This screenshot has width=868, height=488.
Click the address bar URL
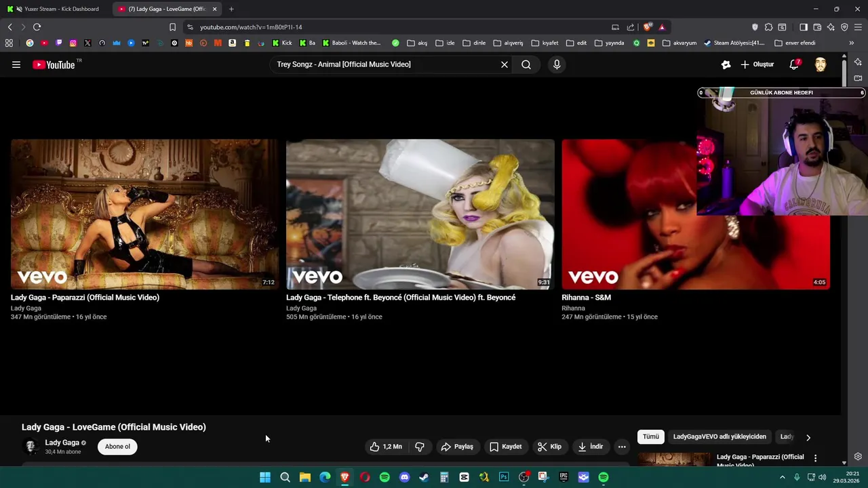(x=251, y=27)
